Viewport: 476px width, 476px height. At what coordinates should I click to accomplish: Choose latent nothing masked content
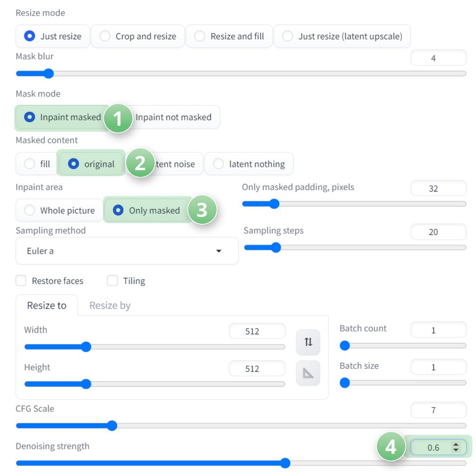point(248,164)
